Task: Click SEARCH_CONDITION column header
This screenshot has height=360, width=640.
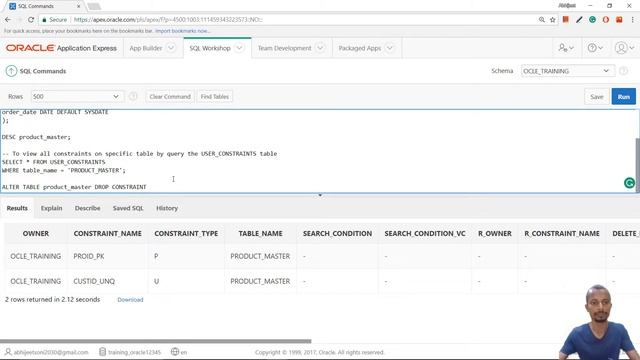Action: tap(337, 233)
